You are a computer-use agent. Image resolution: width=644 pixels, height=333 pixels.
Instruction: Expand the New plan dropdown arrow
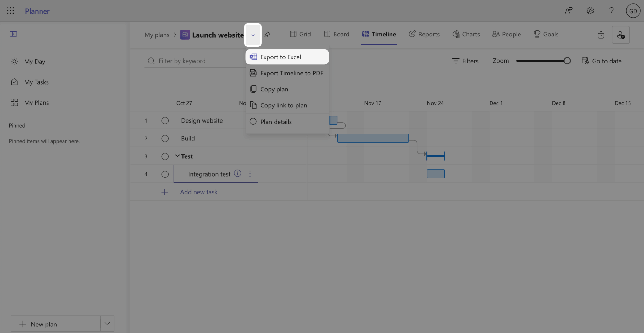tap(107, 324)
